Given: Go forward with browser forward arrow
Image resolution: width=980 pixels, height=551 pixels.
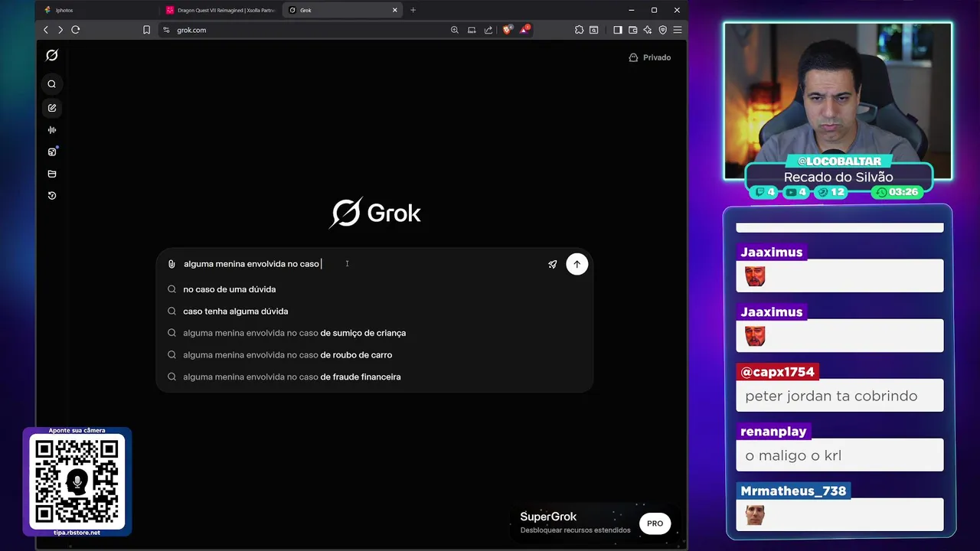Looking at the screenshot, I should [60, 30].
